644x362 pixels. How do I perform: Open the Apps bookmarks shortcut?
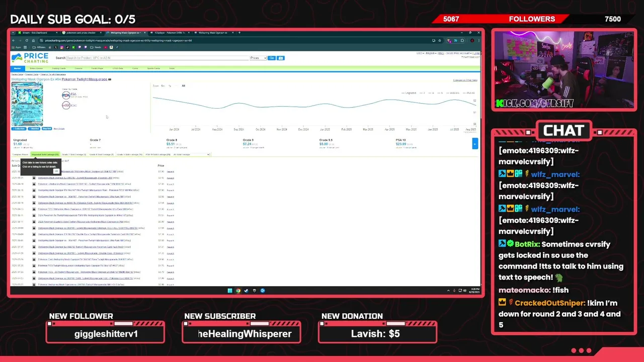pos(17,47)
